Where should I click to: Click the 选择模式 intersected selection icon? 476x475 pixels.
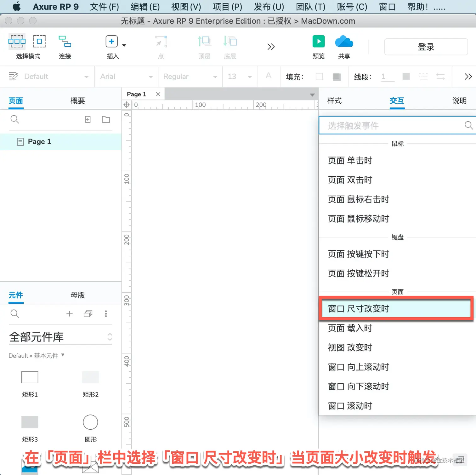tap(17, 41)
